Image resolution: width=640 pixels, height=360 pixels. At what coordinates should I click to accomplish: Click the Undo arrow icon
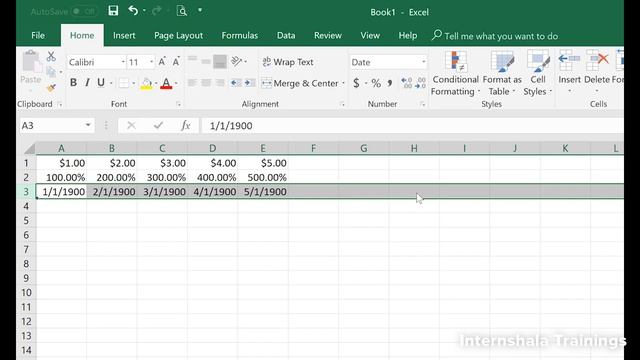(133, 11)
